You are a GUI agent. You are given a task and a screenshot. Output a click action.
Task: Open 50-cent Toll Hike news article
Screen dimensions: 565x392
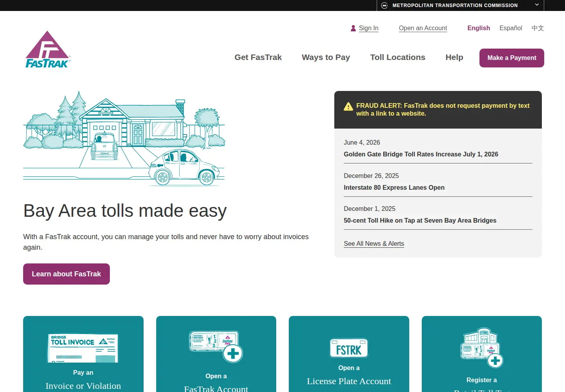420,221
